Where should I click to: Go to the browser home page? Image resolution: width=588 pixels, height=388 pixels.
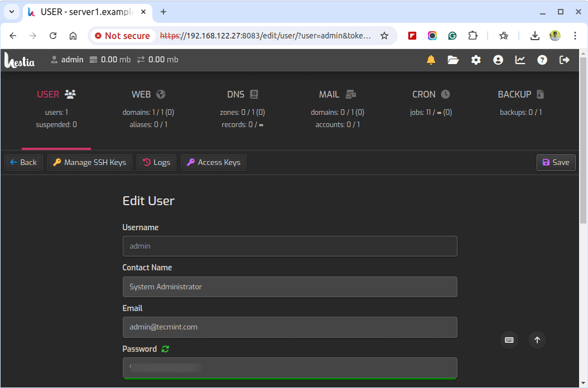[x=73, y=36]
